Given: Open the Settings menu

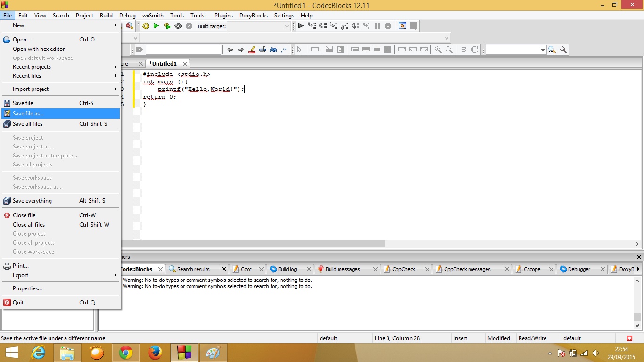Looking at the screenshot, I should click(284, 16).
